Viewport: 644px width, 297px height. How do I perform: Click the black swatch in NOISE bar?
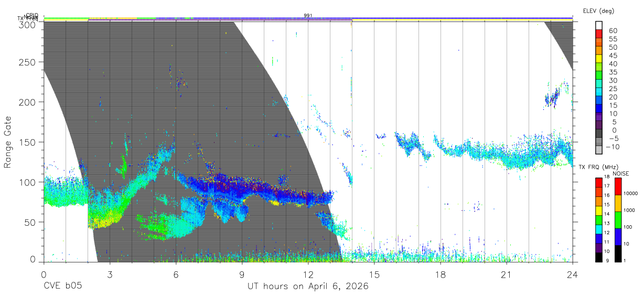(x=617, y=252)
